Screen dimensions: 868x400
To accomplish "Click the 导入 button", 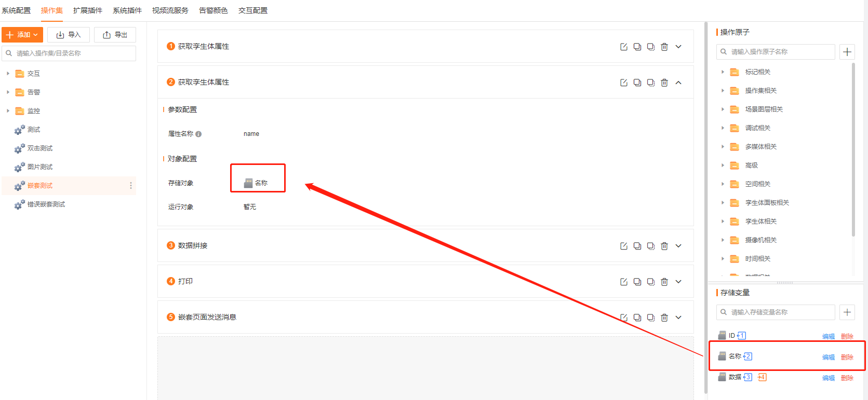I will tap(69, 35).
